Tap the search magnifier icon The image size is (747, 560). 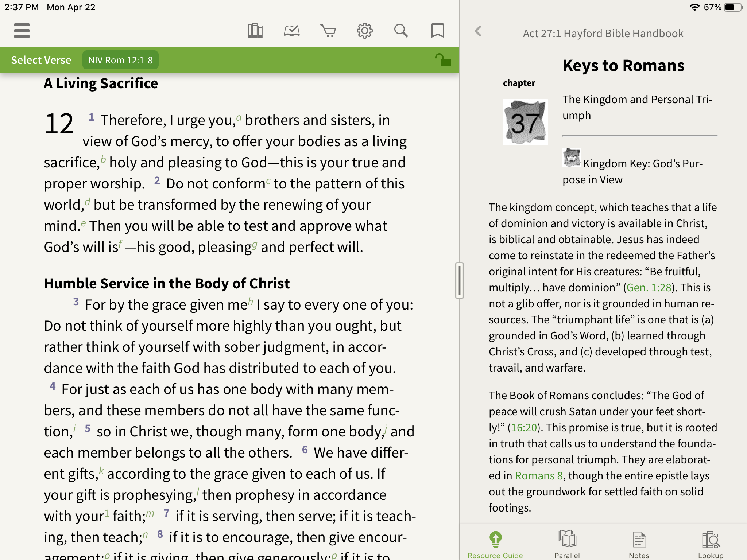coord(401,31)
